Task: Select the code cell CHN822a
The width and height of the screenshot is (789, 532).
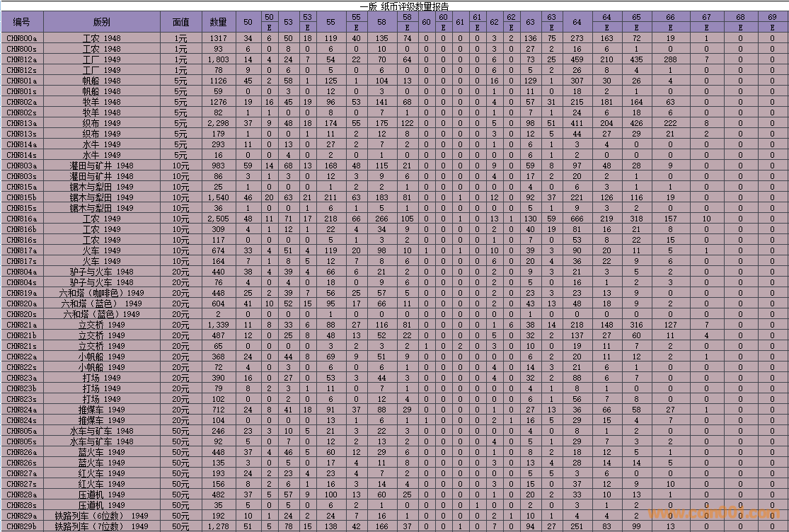Action: (x=22, y=357)
